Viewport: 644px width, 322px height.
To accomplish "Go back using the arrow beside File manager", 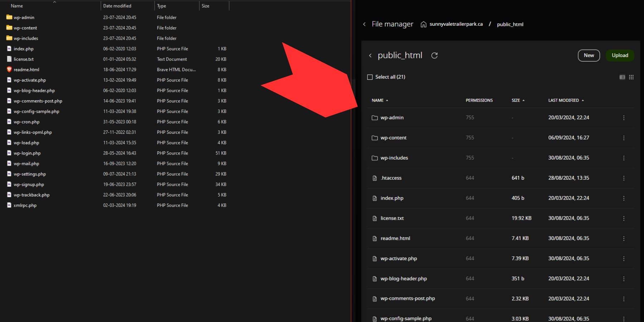I will click(364, 24).
